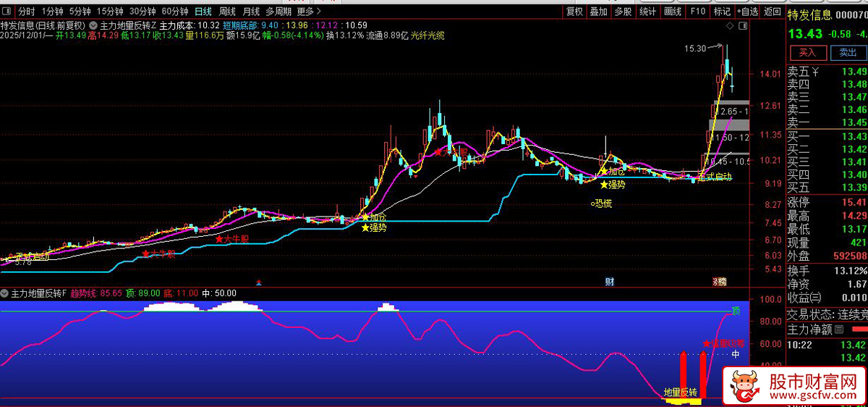Toggle the side panel icon beside the diamond
Screen dimensions: 868x407
pyautogui.click(x=742, y=25)
